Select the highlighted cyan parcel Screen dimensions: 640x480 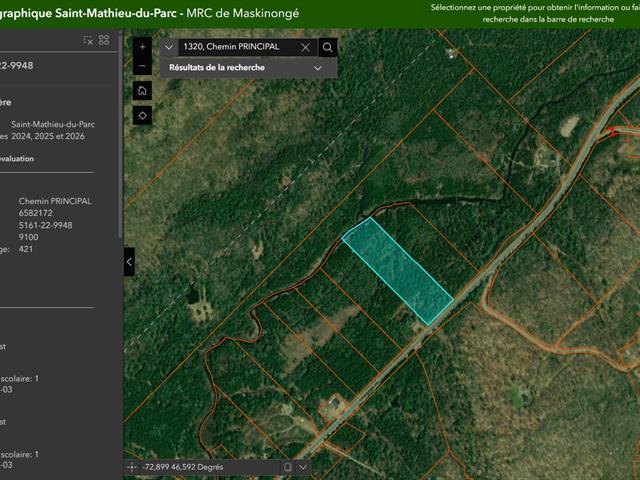[397, 270]
